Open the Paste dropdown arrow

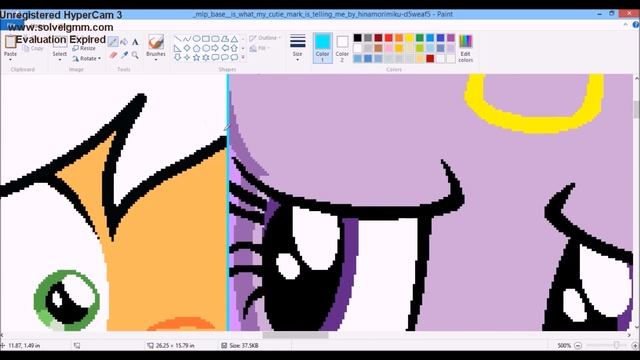[x=10, y=60]
